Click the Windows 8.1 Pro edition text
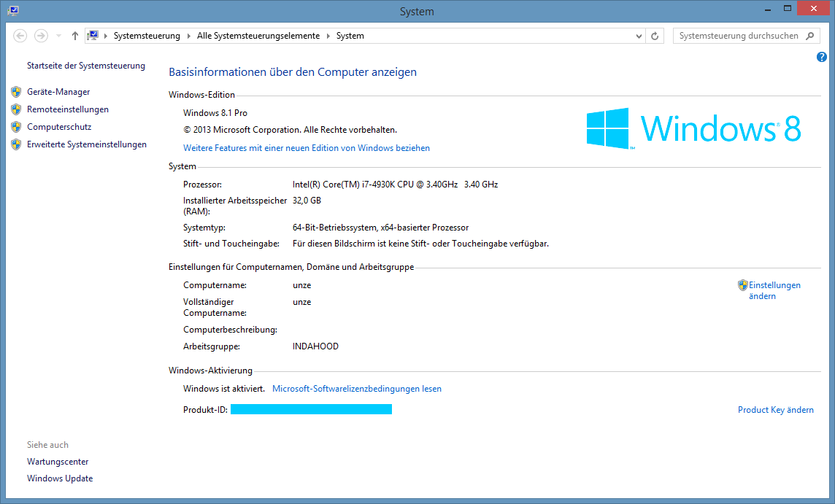The image size is (835, 504). pyautogui.click(x=215, y=113)
